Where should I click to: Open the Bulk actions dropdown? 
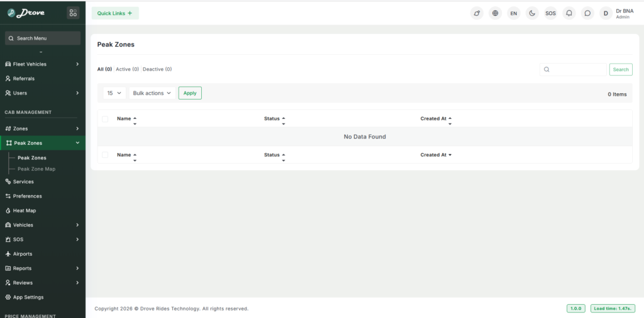click(152, 93)
